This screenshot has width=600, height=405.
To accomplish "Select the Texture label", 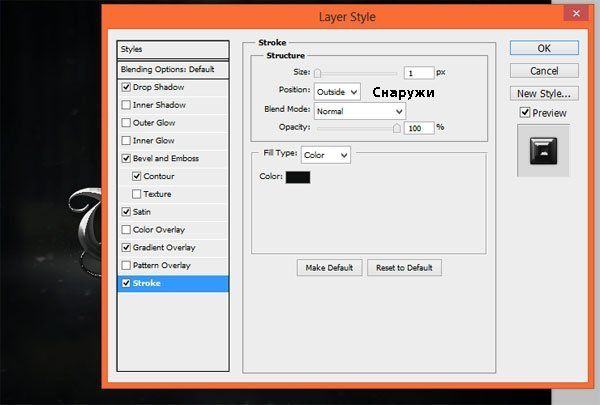I will [x=157, y=194].
